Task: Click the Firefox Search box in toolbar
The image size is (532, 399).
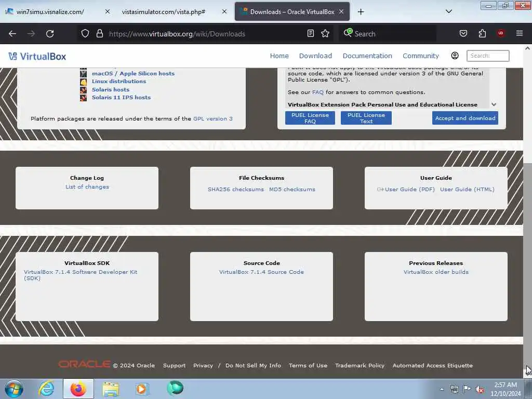Action: point(388,34)
